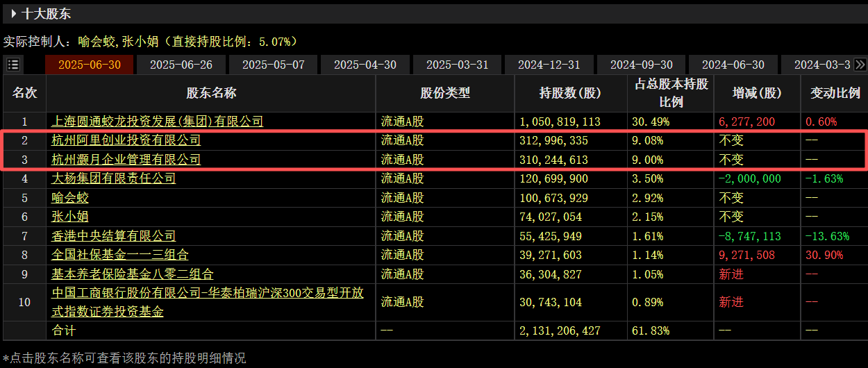Screen dimensions: 868x368
Task: Open 上海圆通蛟龙投资发展(集团)有限公司 shareholder details
Action: coord(158,122)
